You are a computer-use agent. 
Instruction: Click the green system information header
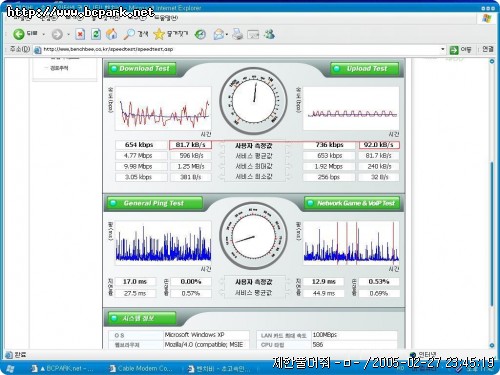142,318
